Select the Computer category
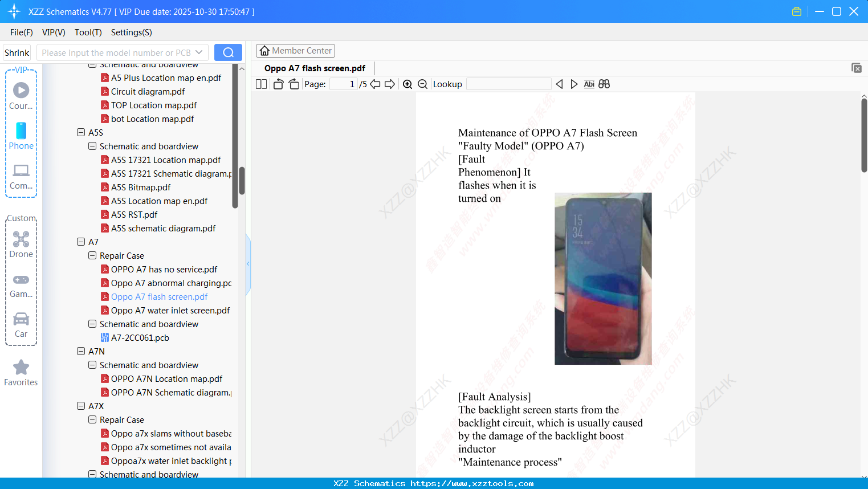Screen dimensions: 868x489 (x=21, y=176)
